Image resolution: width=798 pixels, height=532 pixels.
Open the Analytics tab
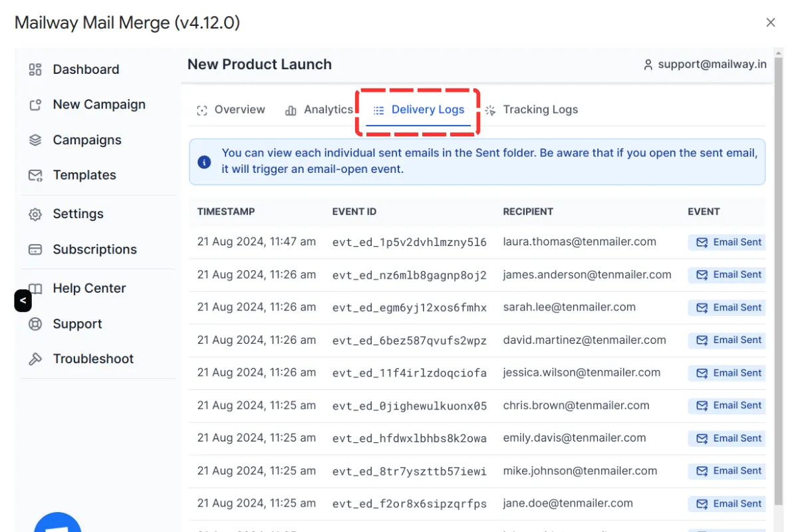(319, 110)
